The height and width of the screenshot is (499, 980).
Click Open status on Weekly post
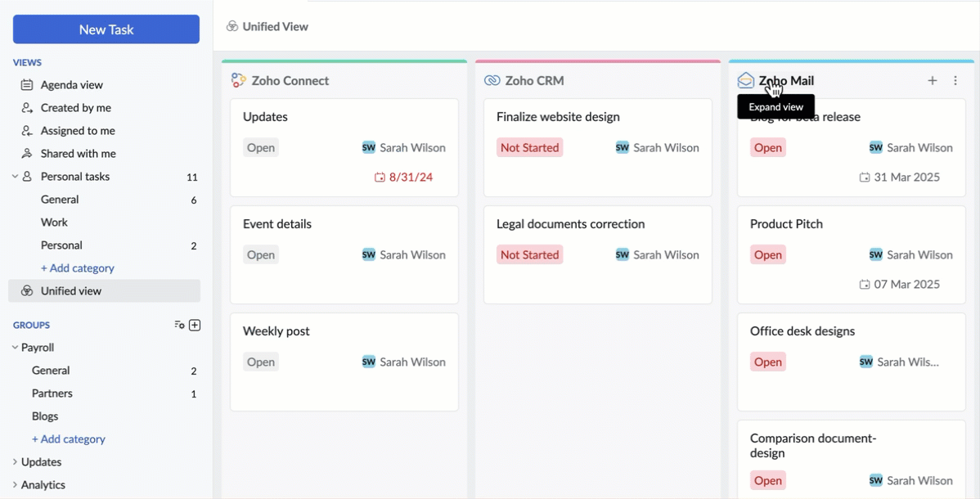click(261, 362)
